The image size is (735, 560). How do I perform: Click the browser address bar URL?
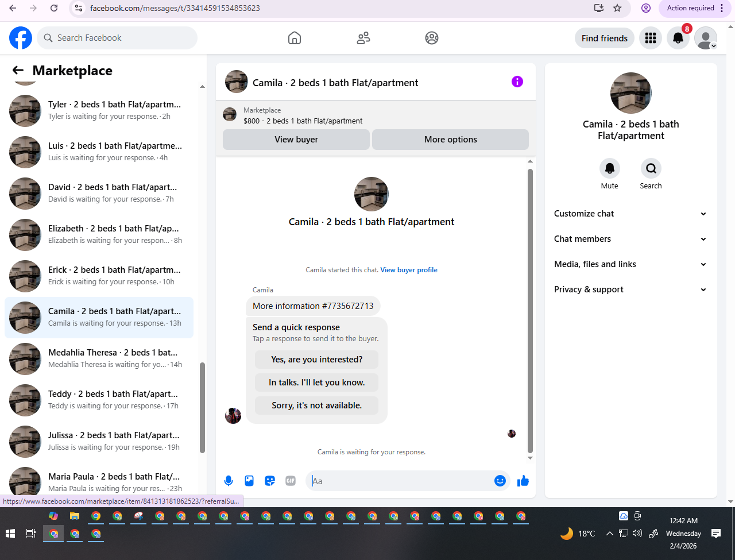pyautogui.click(x=175, y=8)
